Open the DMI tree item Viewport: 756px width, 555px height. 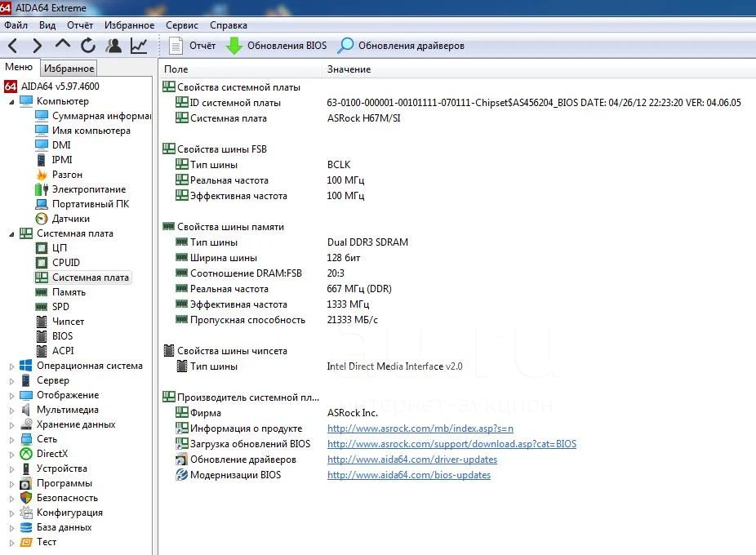pyautogui.click(x=61, y=145)
